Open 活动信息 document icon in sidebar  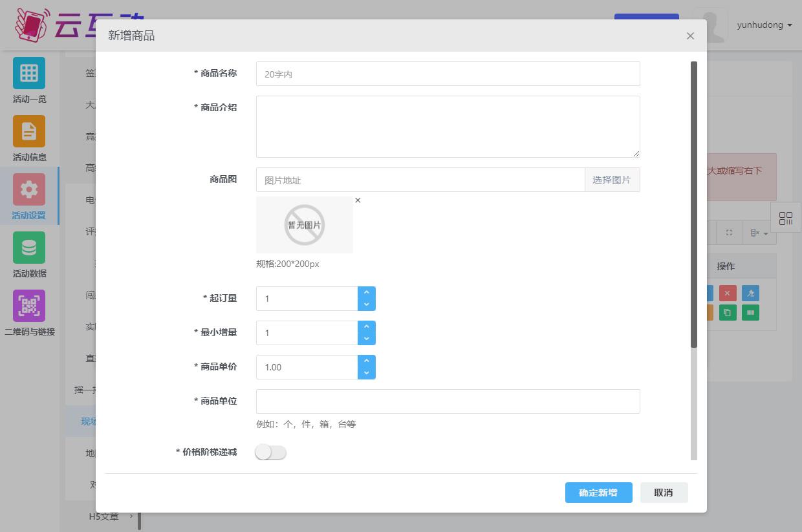29,131
